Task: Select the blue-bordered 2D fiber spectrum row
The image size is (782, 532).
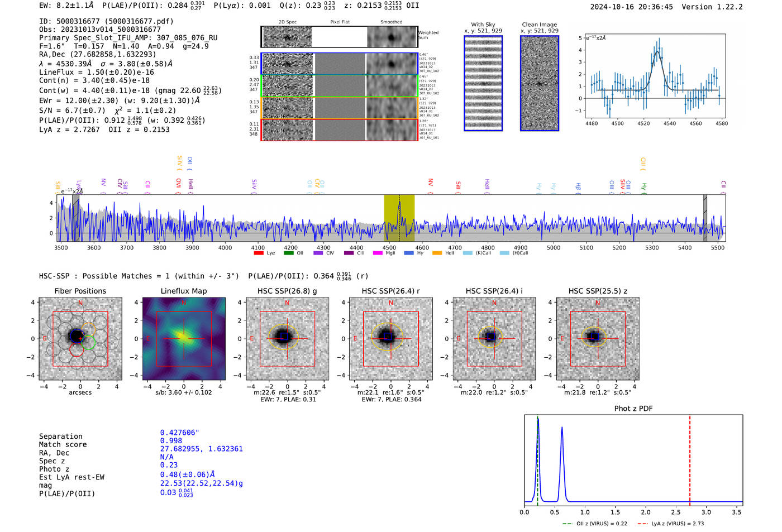Action: coord(340,64)
